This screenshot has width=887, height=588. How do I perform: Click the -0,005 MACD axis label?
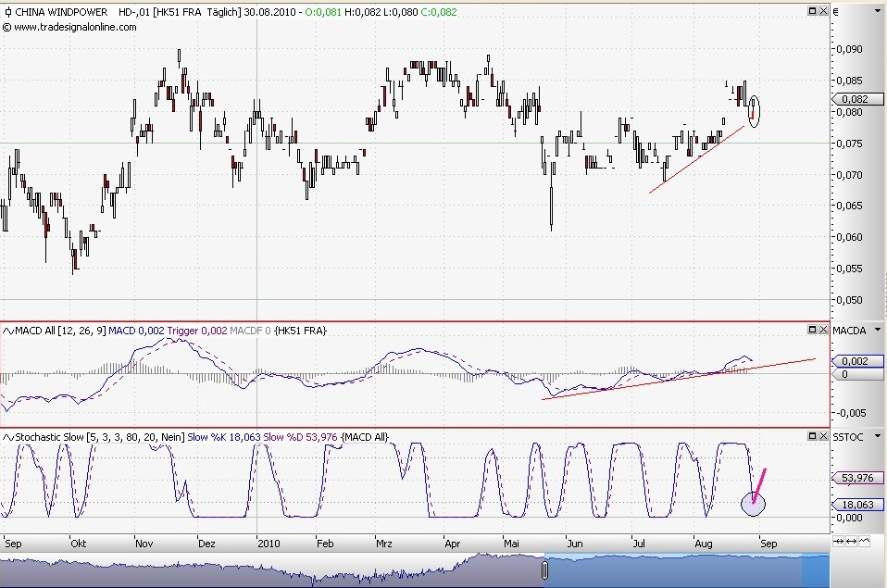[851, 413]
